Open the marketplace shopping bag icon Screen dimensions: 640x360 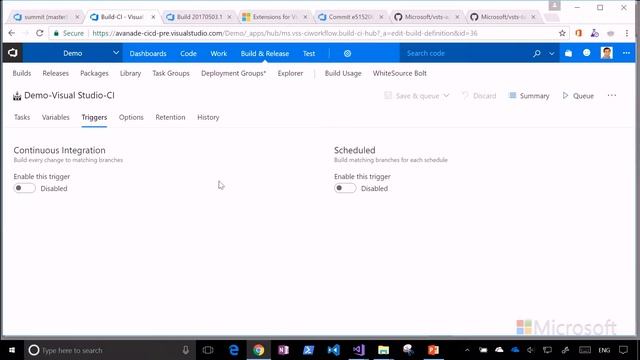(x=568, y=53)
